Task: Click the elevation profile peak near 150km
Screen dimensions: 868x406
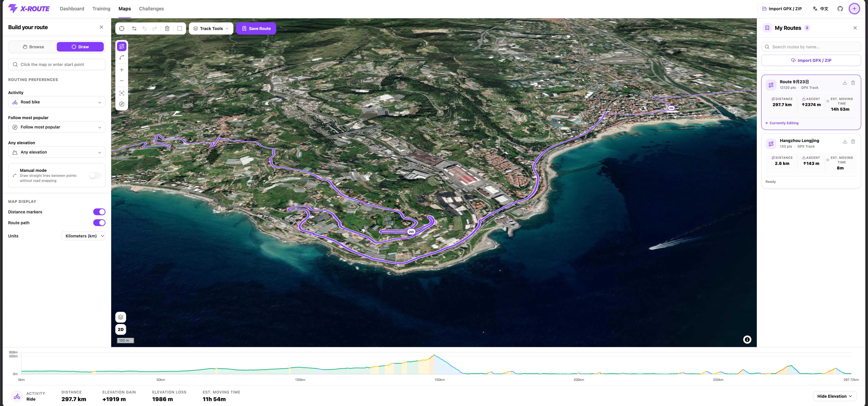Action: point(434,355)
